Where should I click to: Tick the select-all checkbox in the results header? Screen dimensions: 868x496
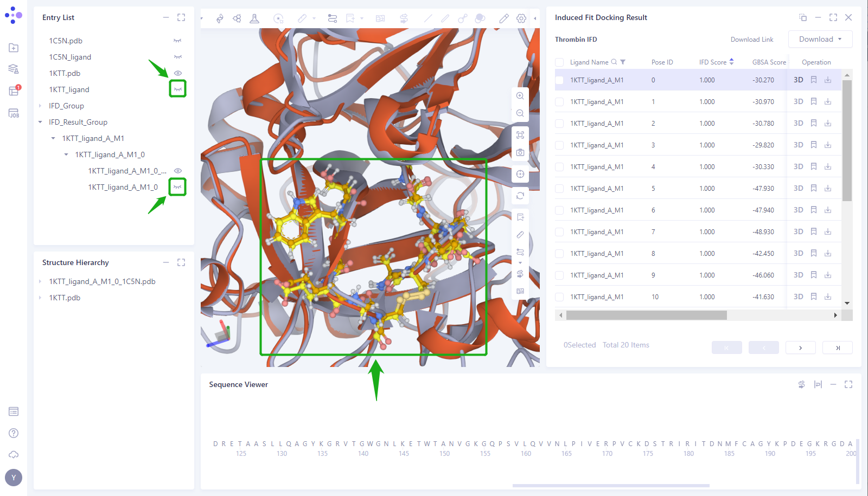click(559, 62)
